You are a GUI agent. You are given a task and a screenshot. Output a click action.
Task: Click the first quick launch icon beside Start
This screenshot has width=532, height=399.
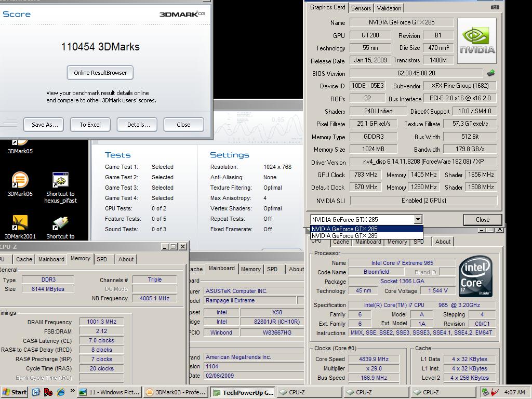tap(36, 392)
